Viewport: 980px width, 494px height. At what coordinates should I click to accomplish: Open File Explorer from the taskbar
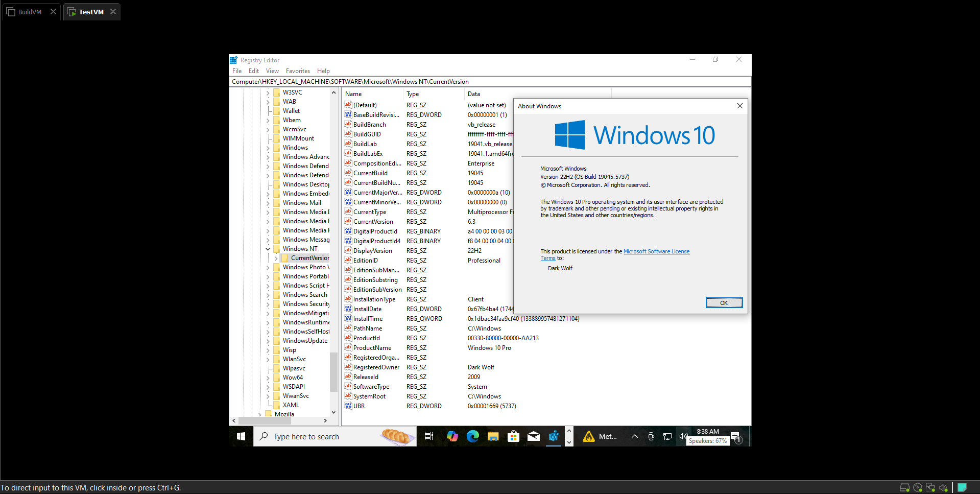tap(493, 436)
